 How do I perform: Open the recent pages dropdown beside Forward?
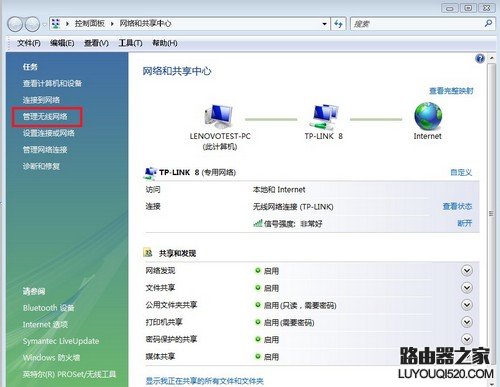coord(44,24)
